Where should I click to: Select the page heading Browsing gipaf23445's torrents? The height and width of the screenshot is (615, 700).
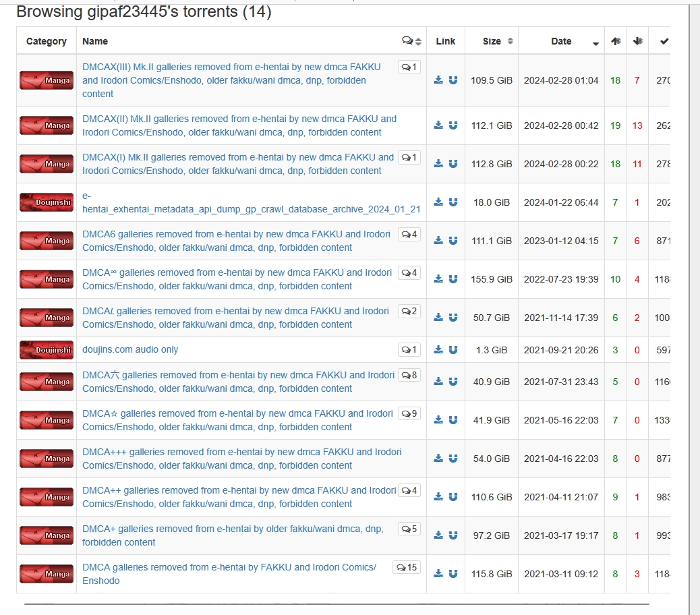tap(144, 11)
